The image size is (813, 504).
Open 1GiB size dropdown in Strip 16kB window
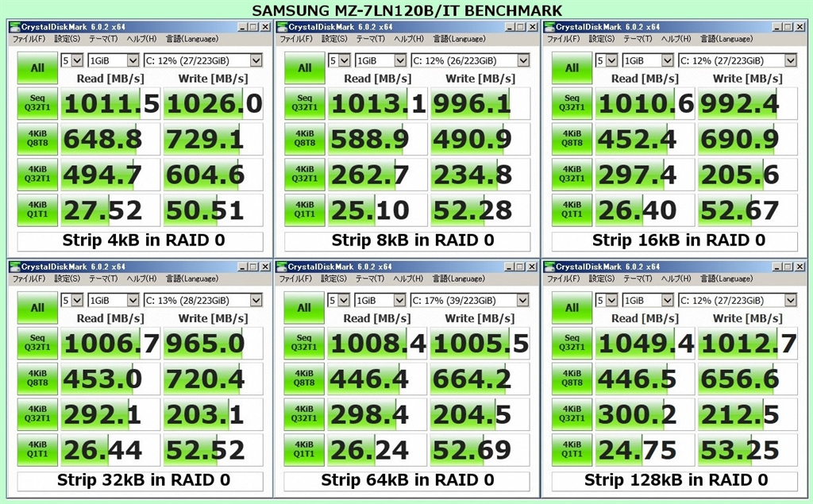pyautogui.click(x=648, y=60)
